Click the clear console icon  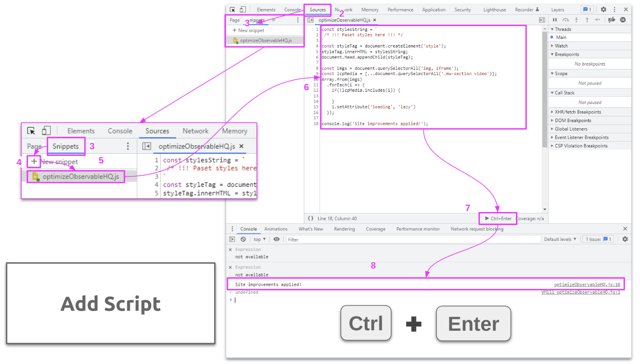[243, 239]
